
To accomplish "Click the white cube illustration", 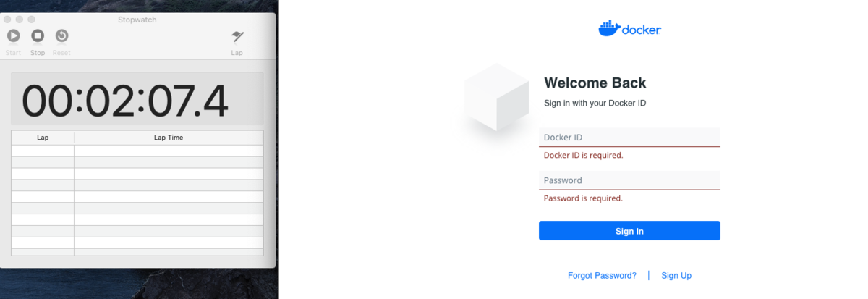I will click(496, 97).
